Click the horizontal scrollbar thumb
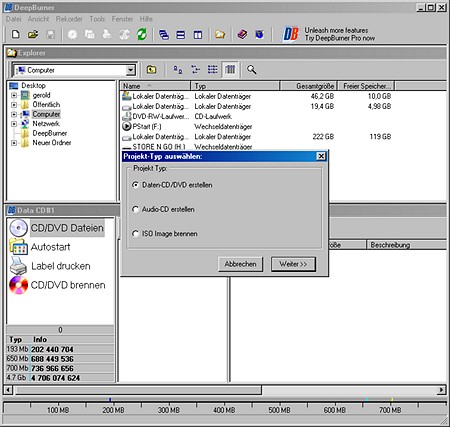 click(x=138, y=390)
